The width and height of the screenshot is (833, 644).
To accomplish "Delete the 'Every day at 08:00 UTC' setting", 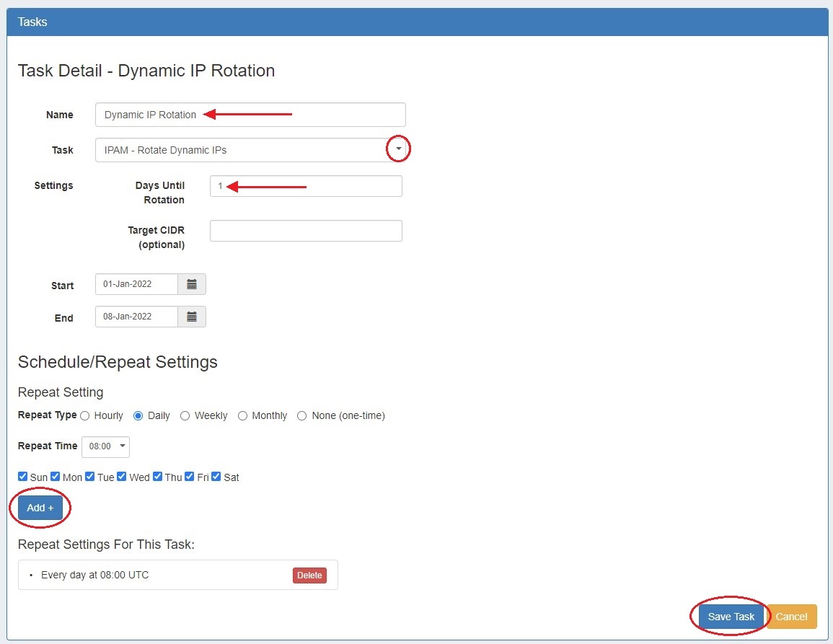I will tap(309, 575).
